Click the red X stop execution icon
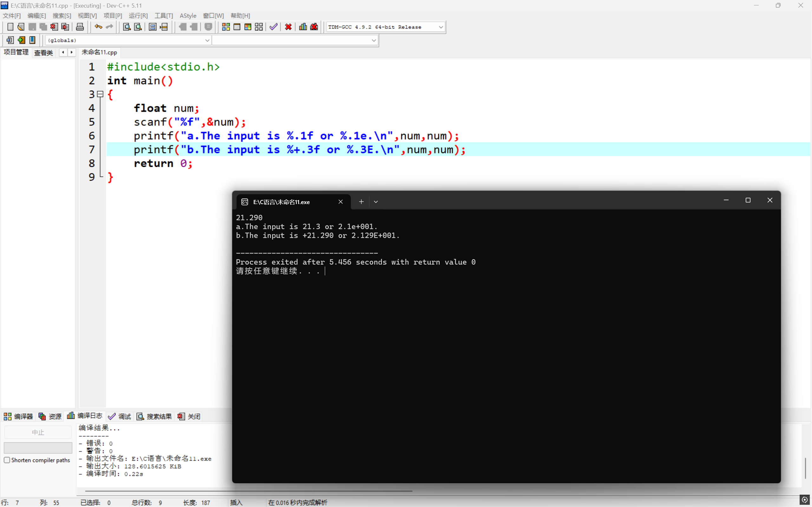 288,27
